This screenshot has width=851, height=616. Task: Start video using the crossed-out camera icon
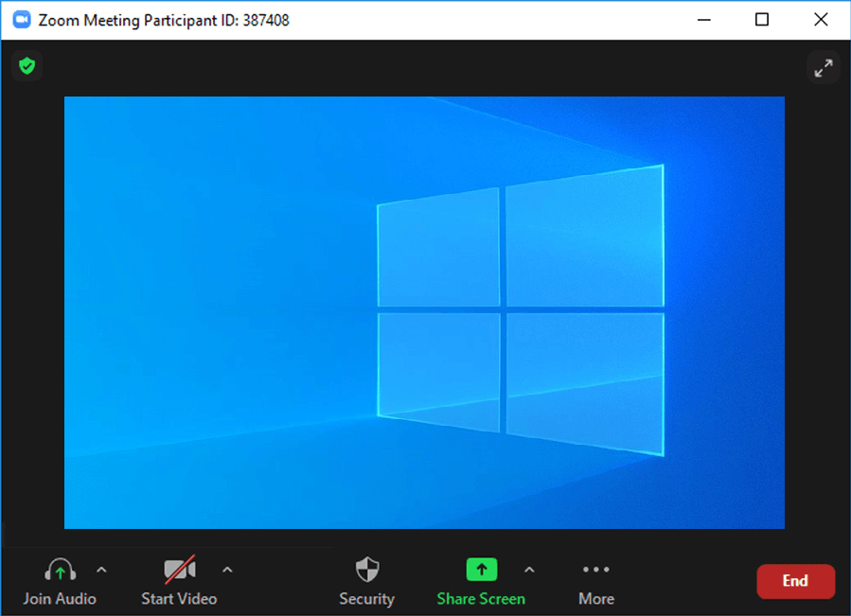tap(180, 570)
